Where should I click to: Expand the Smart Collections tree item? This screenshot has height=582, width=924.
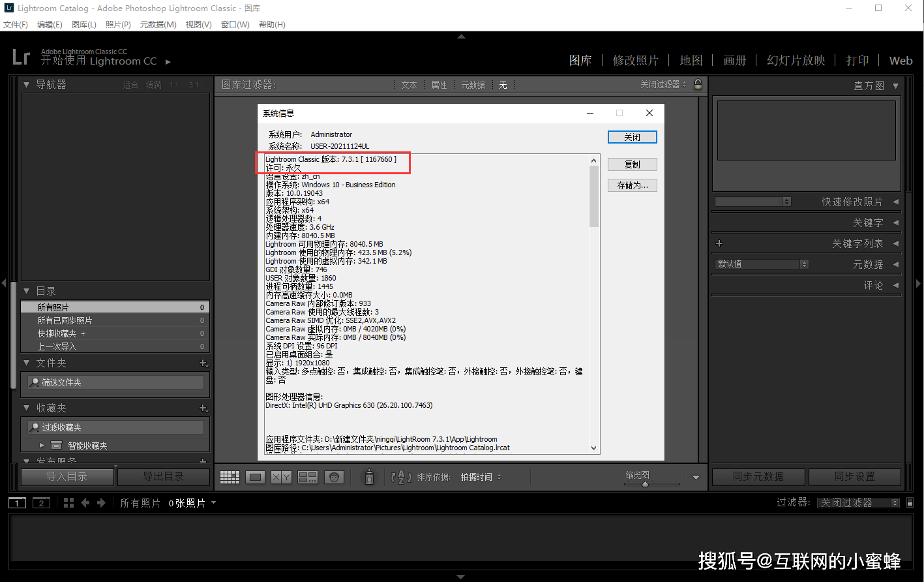[x=42, y=445]
